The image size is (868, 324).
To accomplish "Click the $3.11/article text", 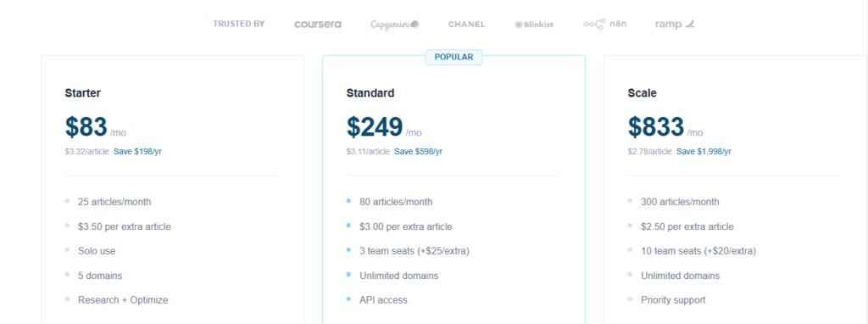I will tap(368, 151).
